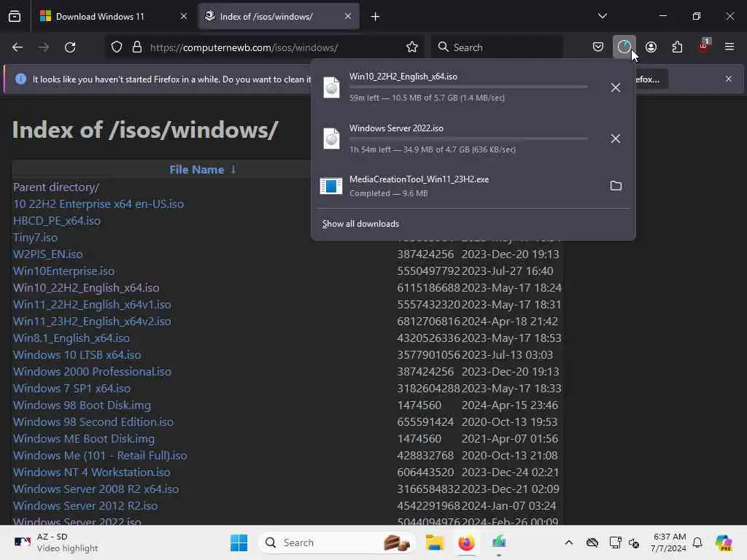Download Windows NT 4 Workstation.iso
The width and height of the screenshot is (747, 560).
pyautogui.click(x=91, y=472)
